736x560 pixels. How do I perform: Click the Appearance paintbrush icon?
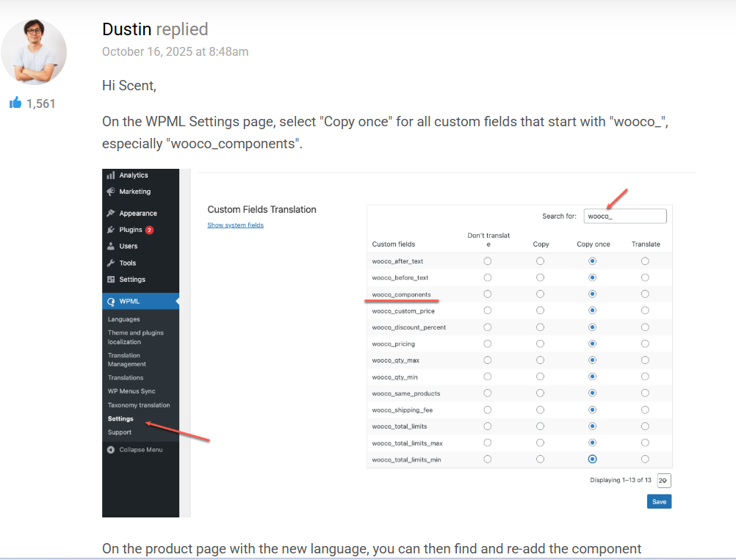(x=111, y=213)
